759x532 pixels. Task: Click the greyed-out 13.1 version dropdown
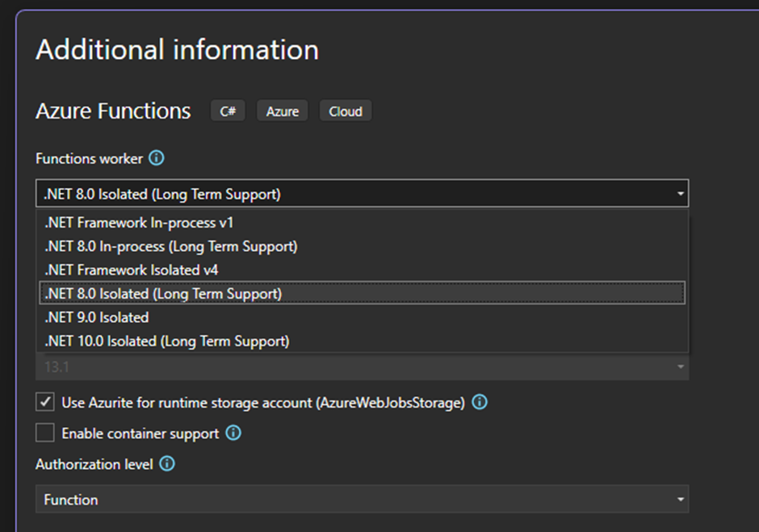click(x=362, y=367)
